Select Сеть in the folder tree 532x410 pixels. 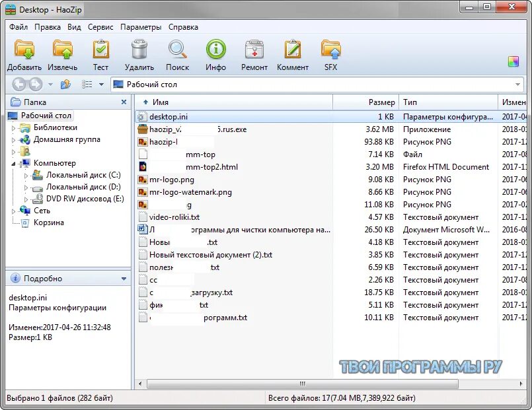click(42, 211)
